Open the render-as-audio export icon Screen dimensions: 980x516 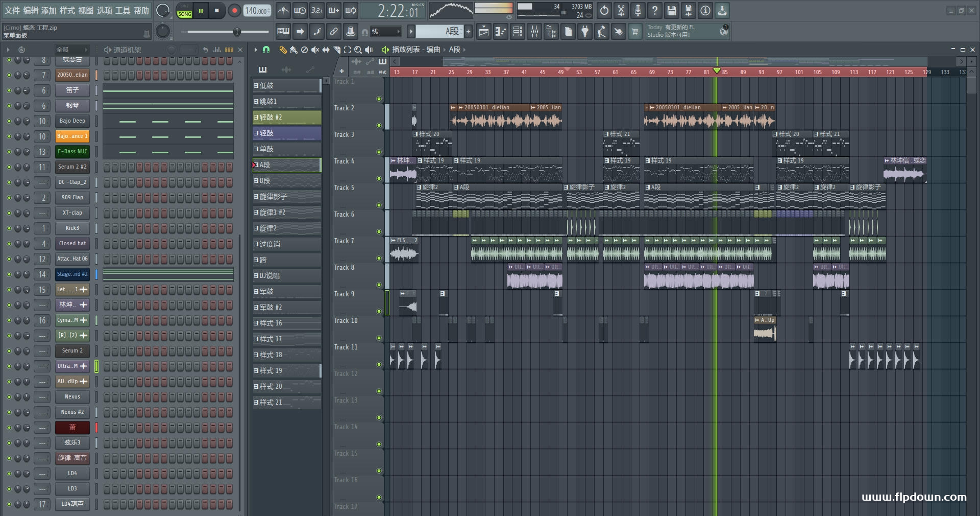(689, 10)
